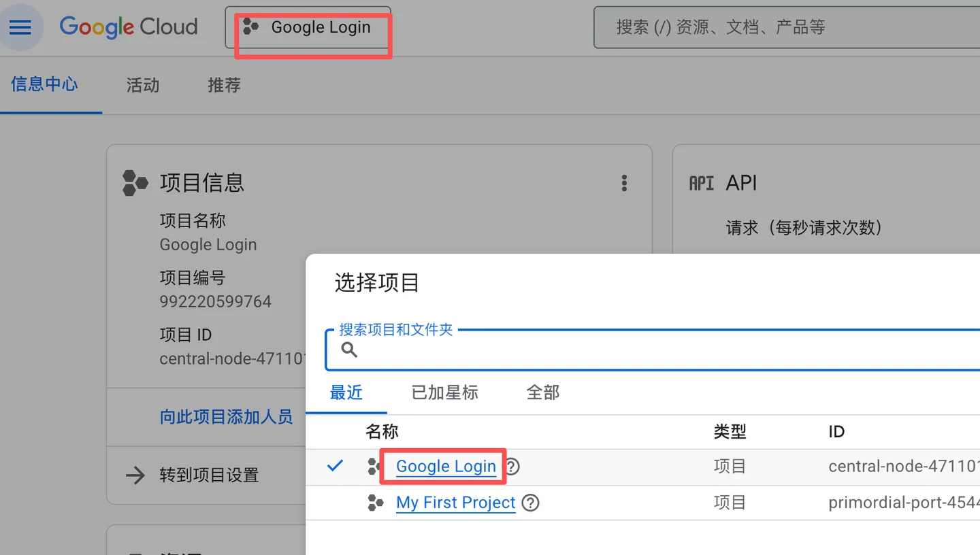Switch to the 已加星标 tab

click(444, 392)
